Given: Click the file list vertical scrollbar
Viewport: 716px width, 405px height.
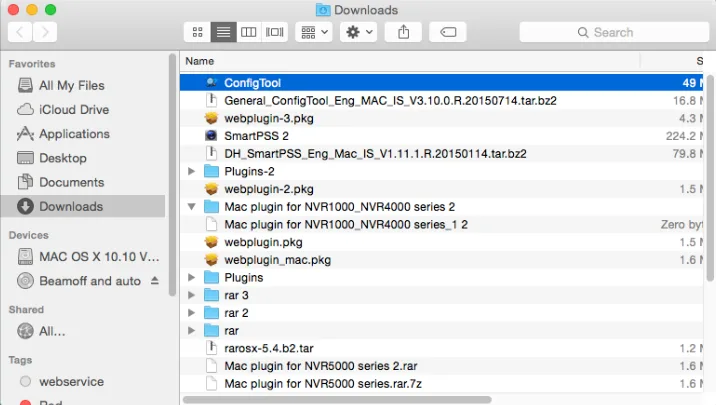Looking at the screenshot, I should tap(710, 178).
